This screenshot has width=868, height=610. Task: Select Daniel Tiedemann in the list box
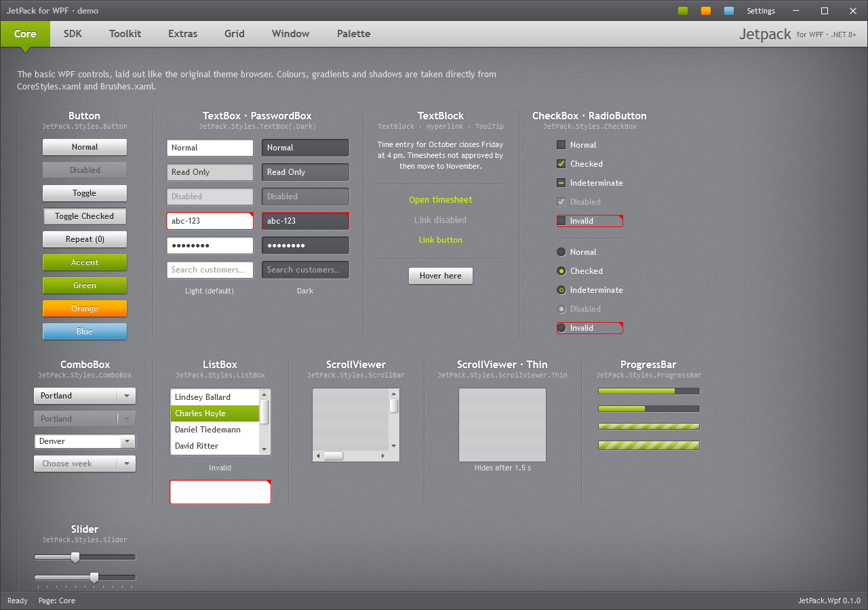[x=215, y=430]
